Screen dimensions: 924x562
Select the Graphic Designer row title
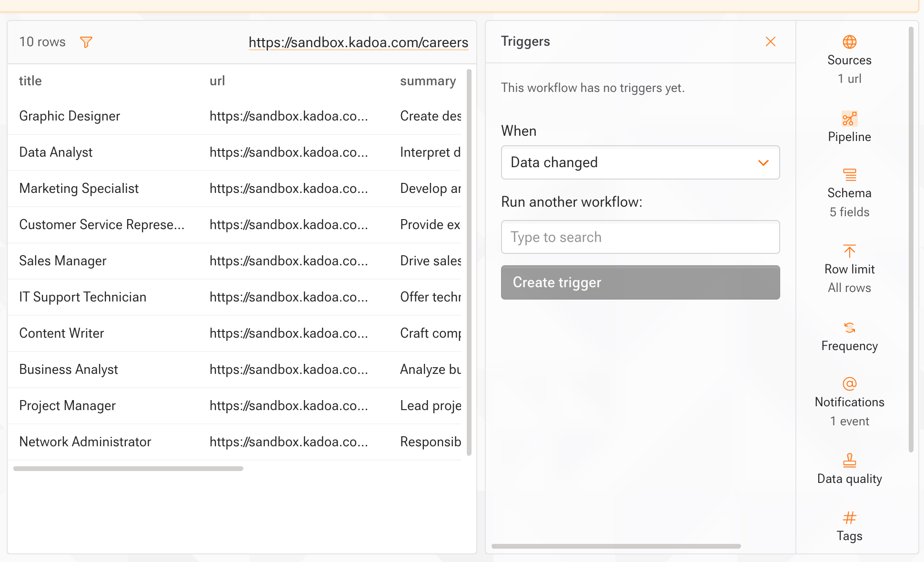(70, 116)
